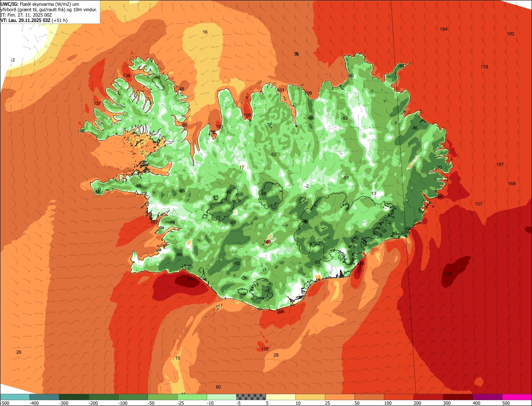Click the 26 value in the southwest
The height and width of the screenshot is (406, 532).
[x=19, y=352]
